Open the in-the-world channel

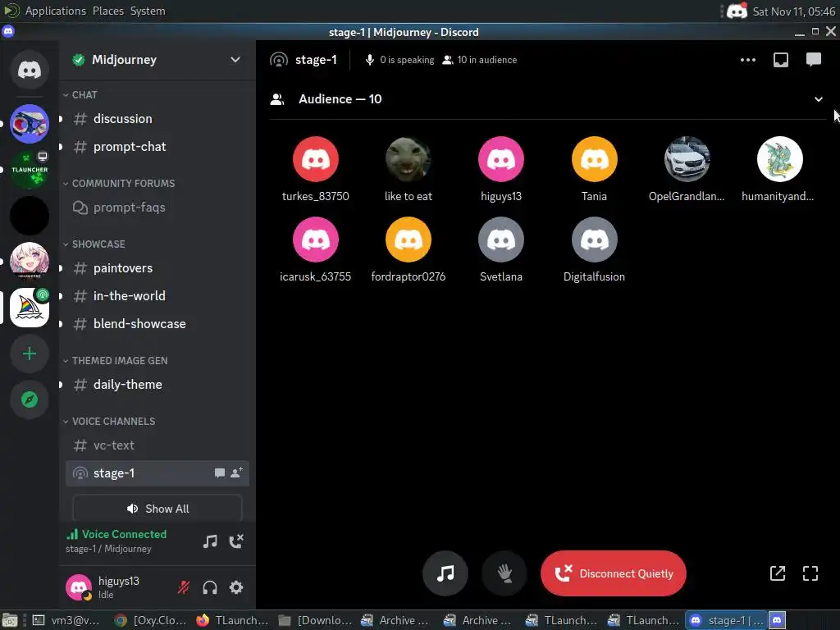pyautogui.click(x=157, y=295)
